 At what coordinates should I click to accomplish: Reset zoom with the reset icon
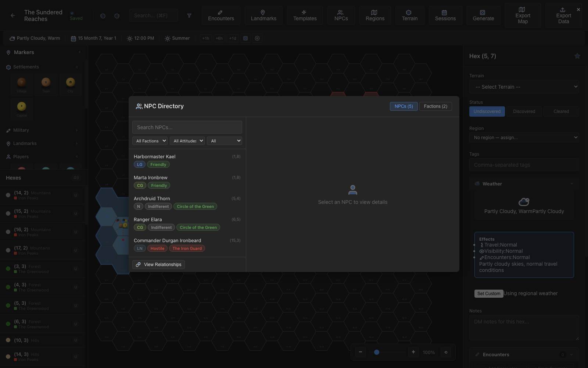click(446, 352)
